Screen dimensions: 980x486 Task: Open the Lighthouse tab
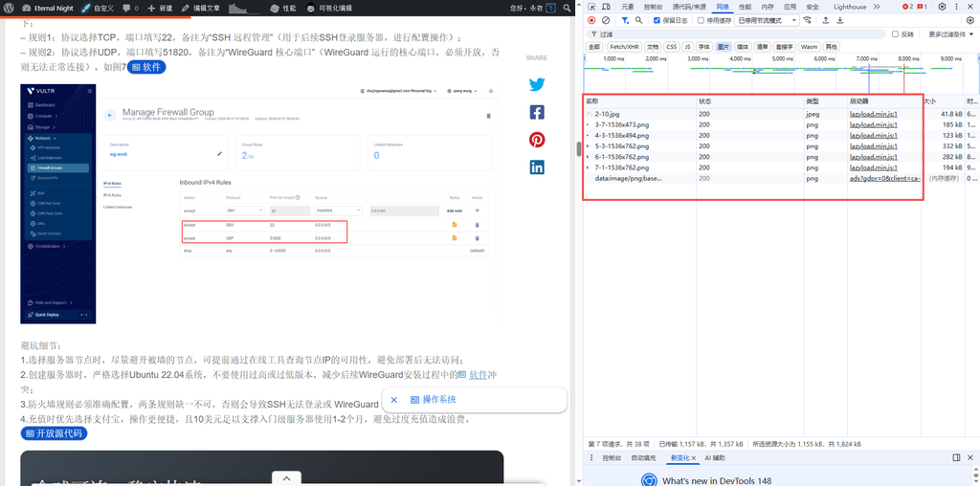pyautogui.click(x=850, y=7)
